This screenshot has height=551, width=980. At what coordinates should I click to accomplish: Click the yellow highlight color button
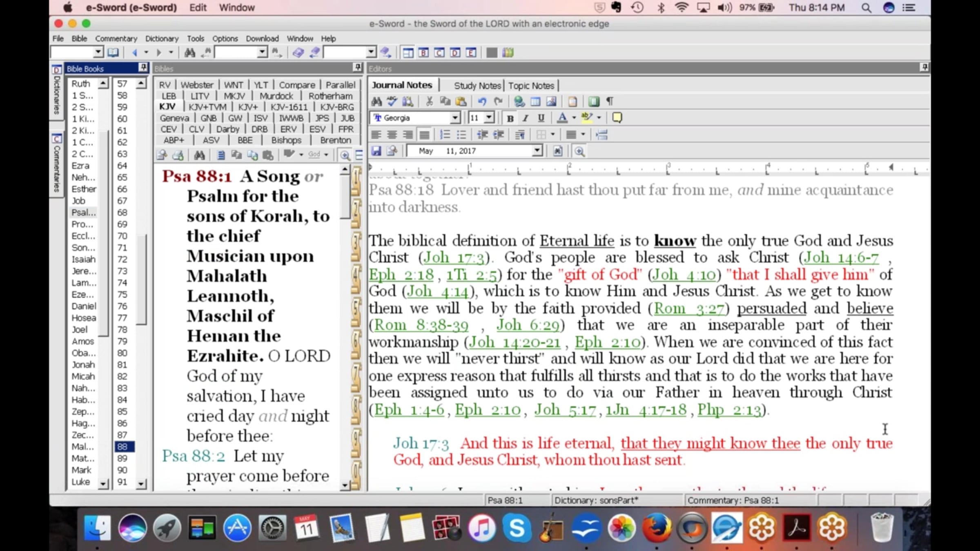coord(587,118)
